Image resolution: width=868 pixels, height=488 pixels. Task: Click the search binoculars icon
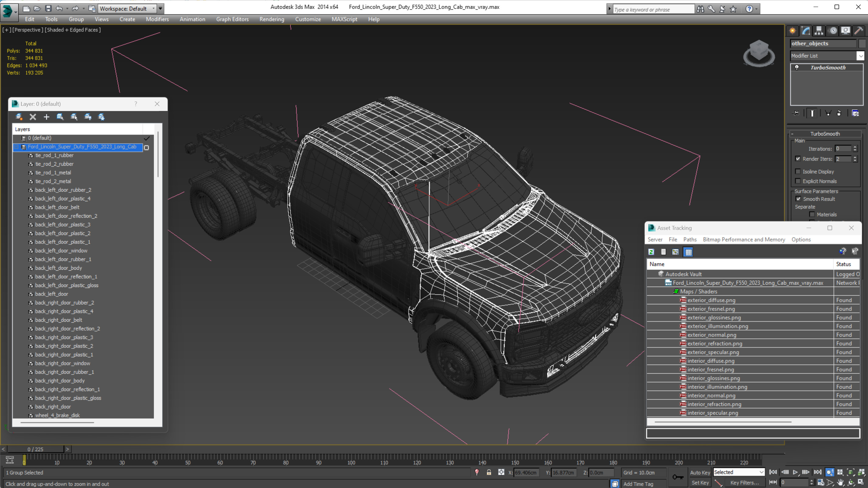pos(700,9)
